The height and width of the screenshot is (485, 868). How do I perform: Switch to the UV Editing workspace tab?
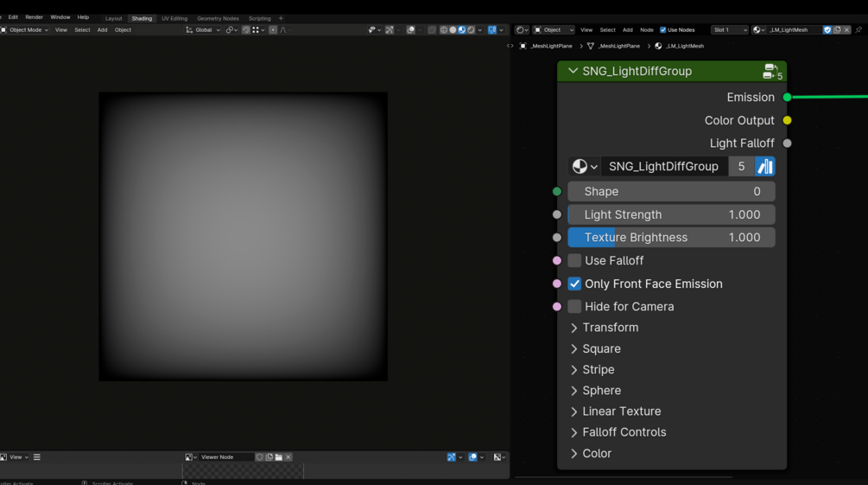pyautogui.click(x=174, y=18)
